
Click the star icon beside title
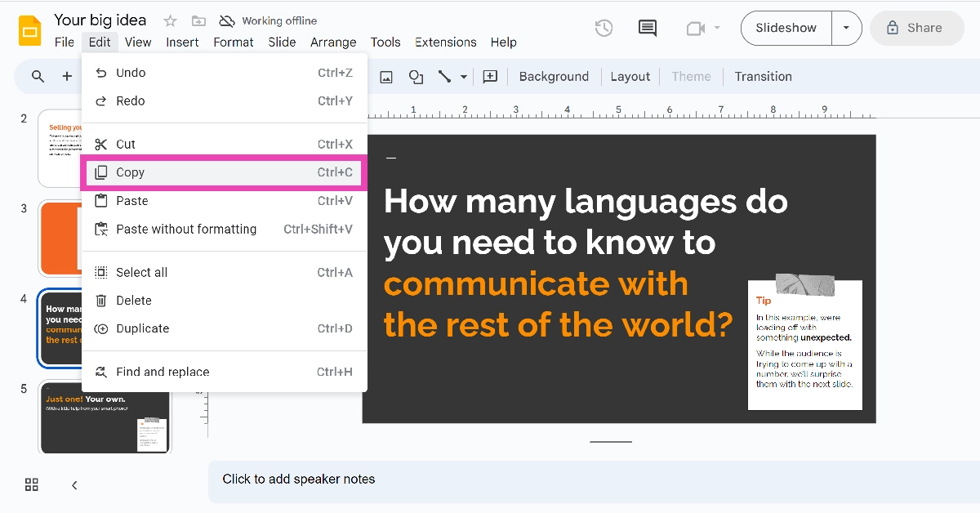[x=170, y=20]
